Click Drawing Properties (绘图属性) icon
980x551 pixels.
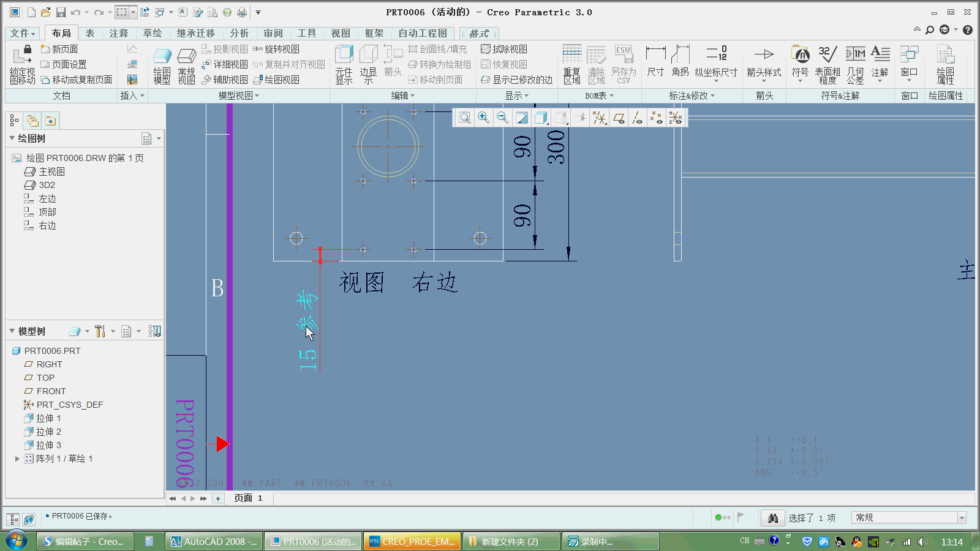point(946,64)
